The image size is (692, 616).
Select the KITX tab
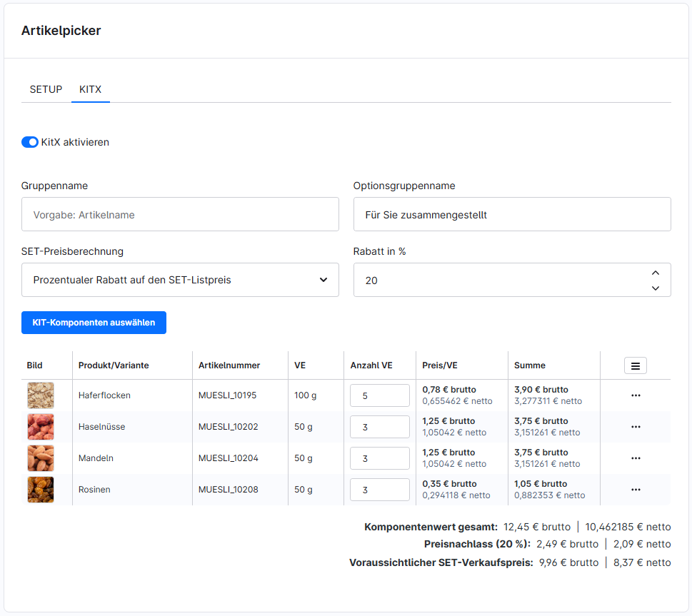[x=91, y=89]
